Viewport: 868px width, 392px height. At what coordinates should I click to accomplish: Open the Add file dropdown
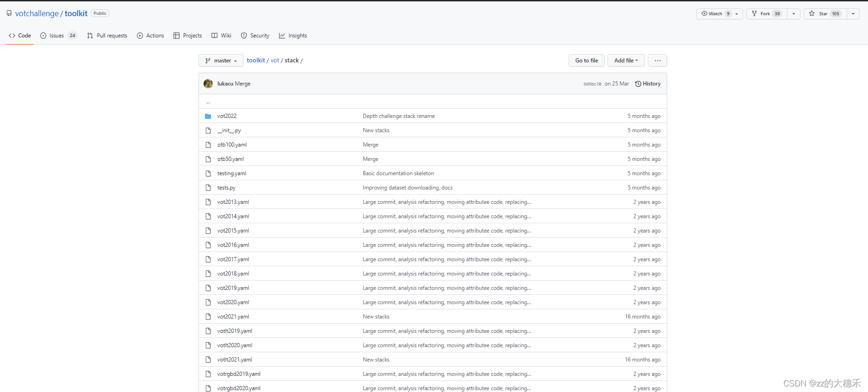coord(626,61)
